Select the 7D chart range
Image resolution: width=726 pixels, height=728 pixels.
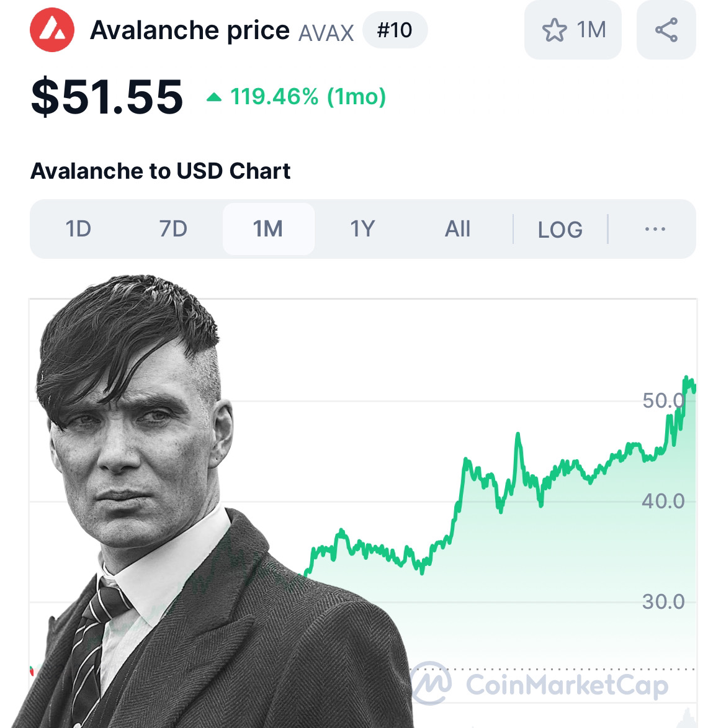[x=173, y=229]
